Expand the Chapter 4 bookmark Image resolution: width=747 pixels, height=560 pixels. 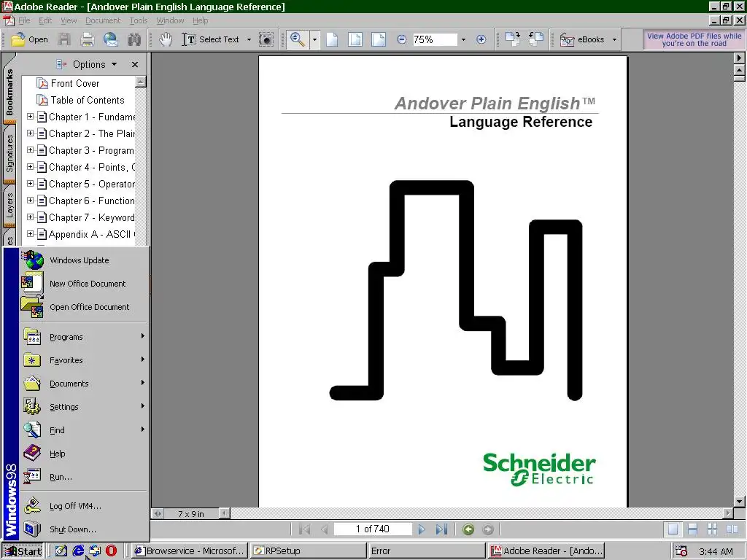point(30,167)
